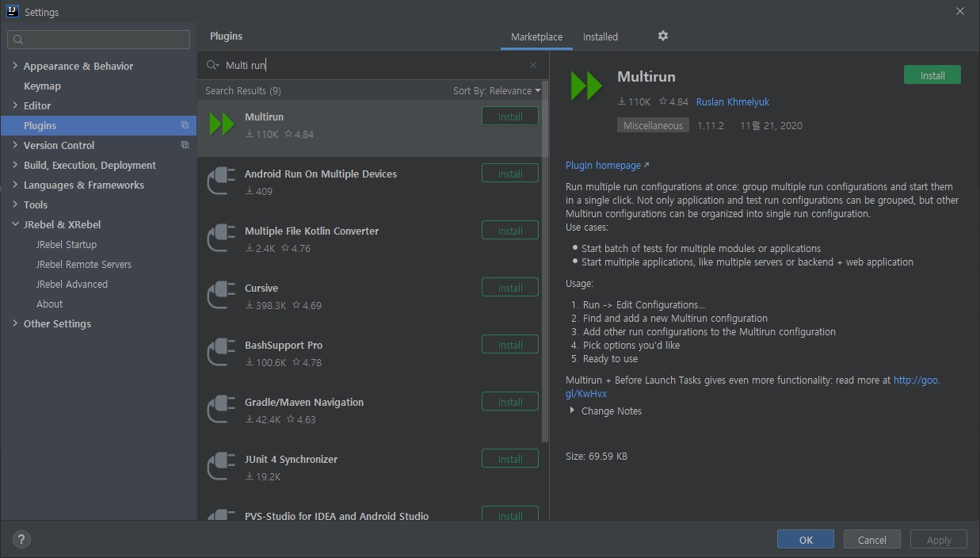Click the project-level icon beside Version Control

point(185,145)
